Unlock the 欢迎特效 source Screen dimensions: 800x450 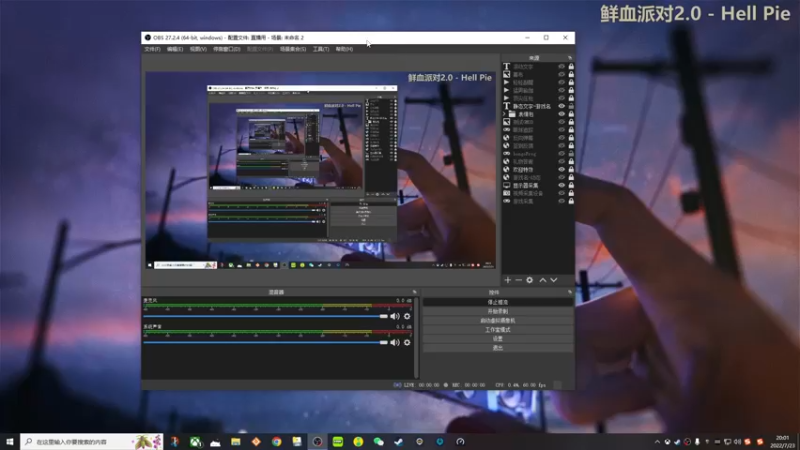571,169
